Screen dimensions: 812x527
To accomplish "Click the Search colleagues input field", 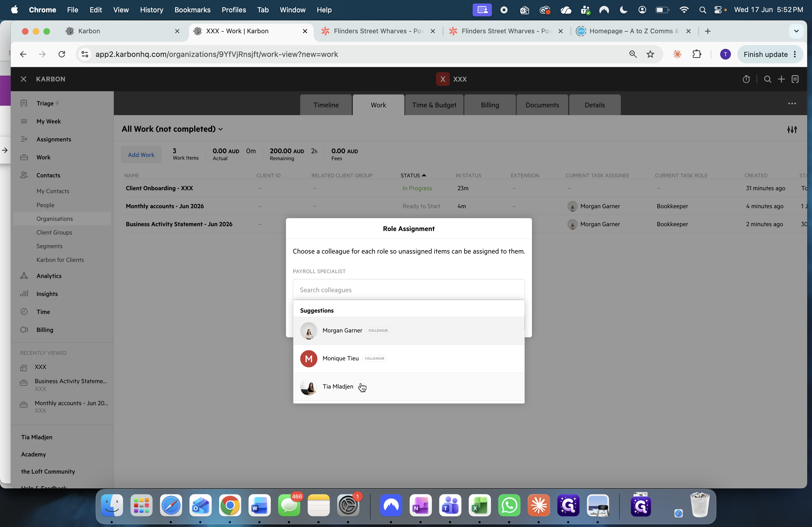I will [x=408, y=290].
